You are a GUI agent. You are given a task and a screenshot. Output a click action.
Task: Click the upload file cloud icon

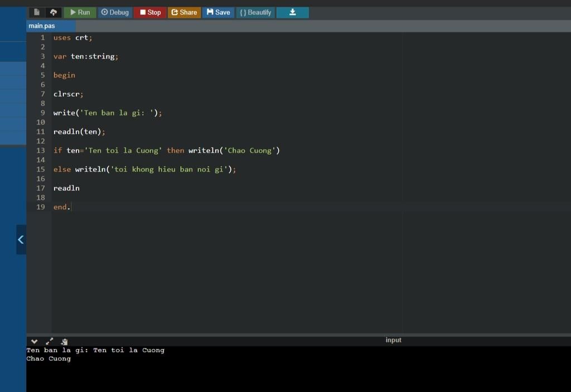54,12
